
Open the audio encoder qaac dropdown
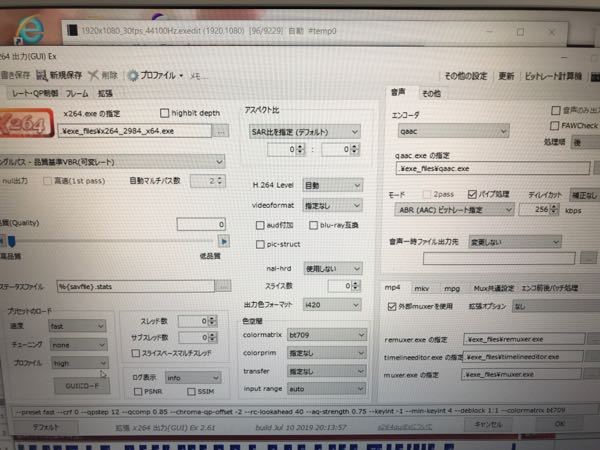[x=453, y=131]
